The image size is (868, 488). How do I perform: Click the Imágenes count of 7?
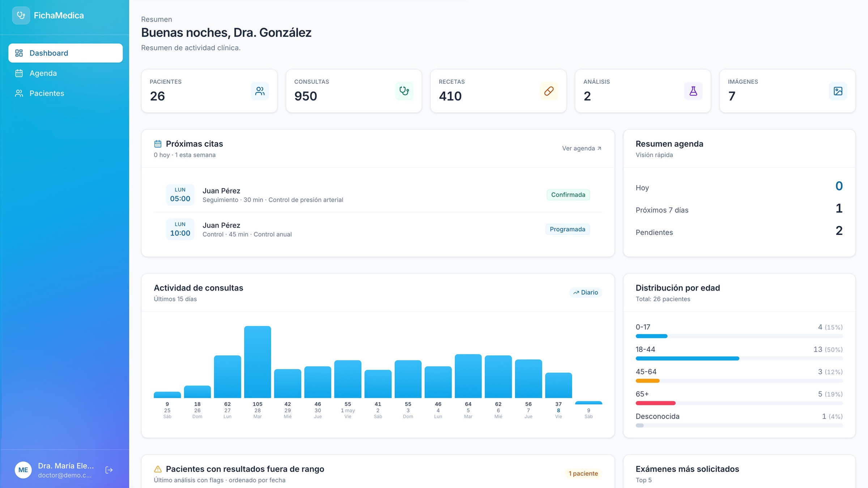732,96
